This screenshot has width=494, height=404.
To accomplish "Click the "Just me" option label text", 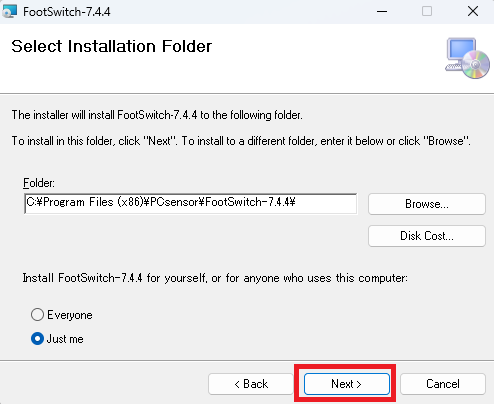I will pos(65,339).
